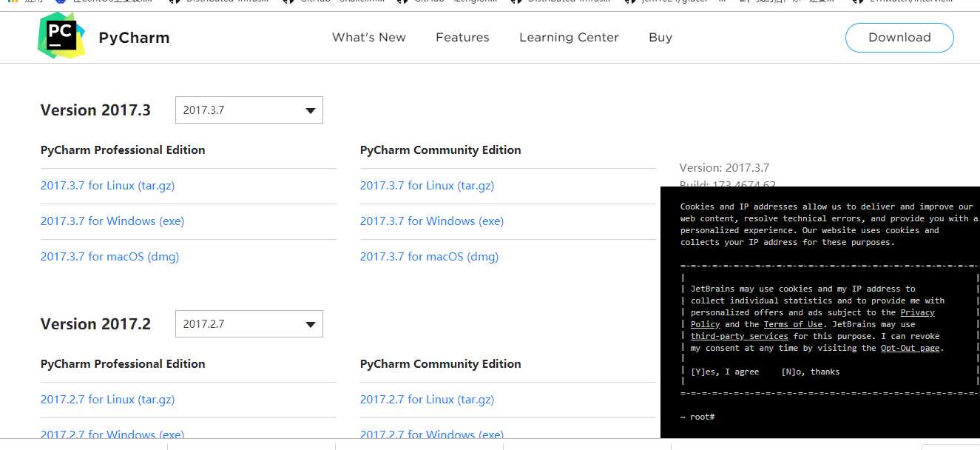Open the Terms of Use link
Image resolution: width=980 pixels, height=450 pixels.
click(x=793, y=324)
